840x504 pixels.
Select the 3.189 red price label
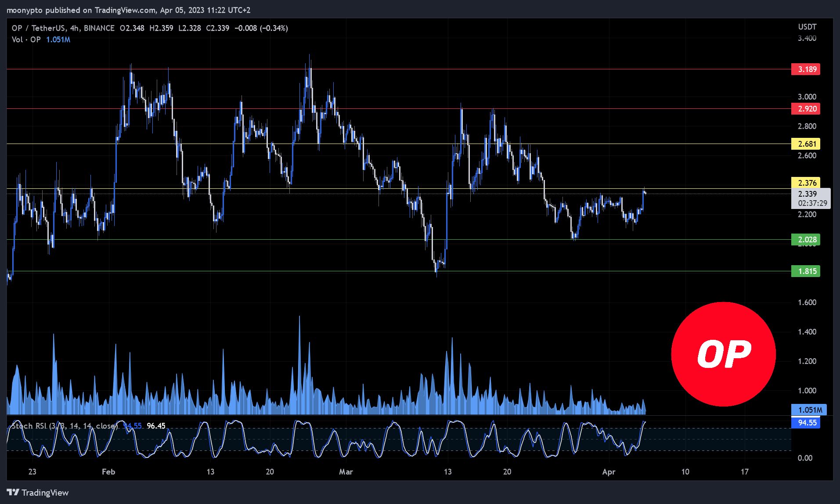[806, 69]
